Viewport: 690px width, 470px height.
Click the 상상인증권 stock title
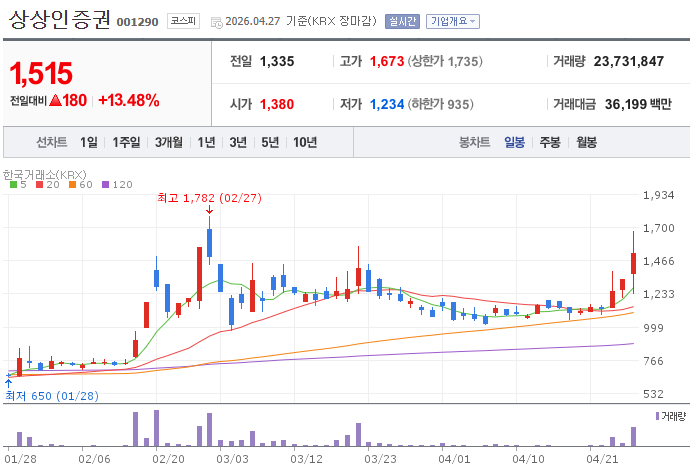tap(59, 20)
